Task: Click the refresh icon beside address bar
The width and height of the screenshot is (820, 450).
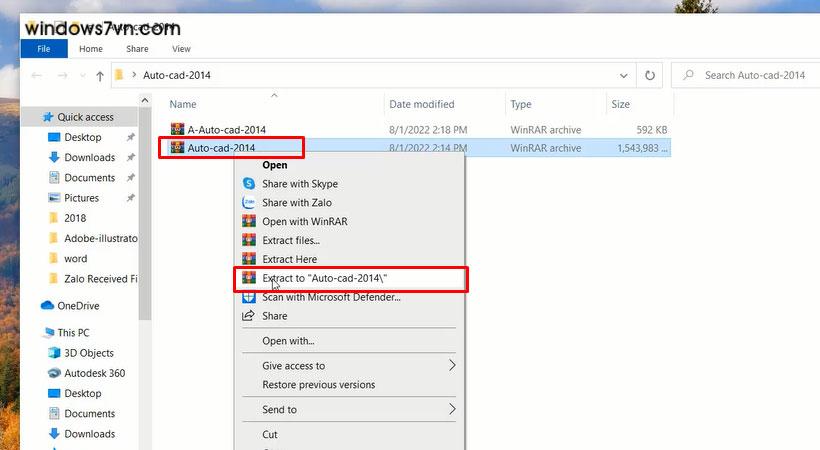Action: point(651,75)
